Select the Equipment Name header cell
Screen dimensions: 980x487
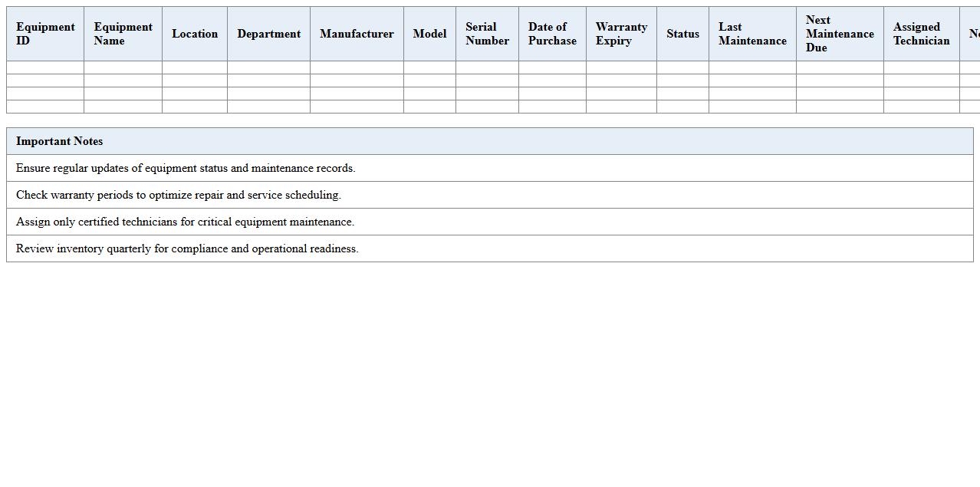coord(123,34)
